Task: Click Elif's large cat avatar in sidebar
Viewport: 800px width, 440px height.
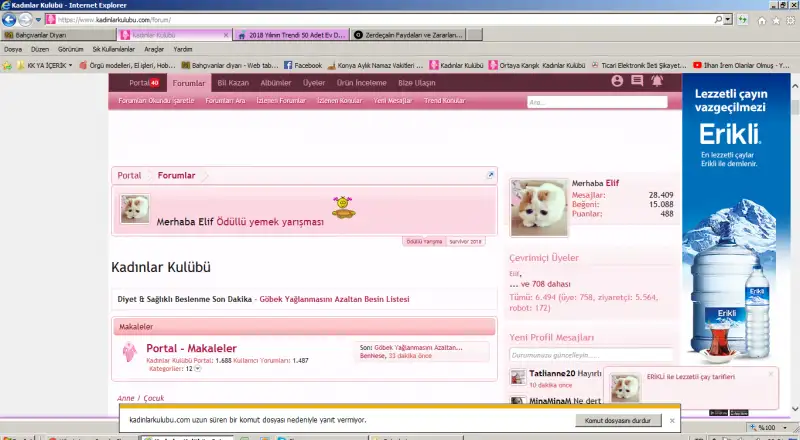Action: (x=539, y=207)
